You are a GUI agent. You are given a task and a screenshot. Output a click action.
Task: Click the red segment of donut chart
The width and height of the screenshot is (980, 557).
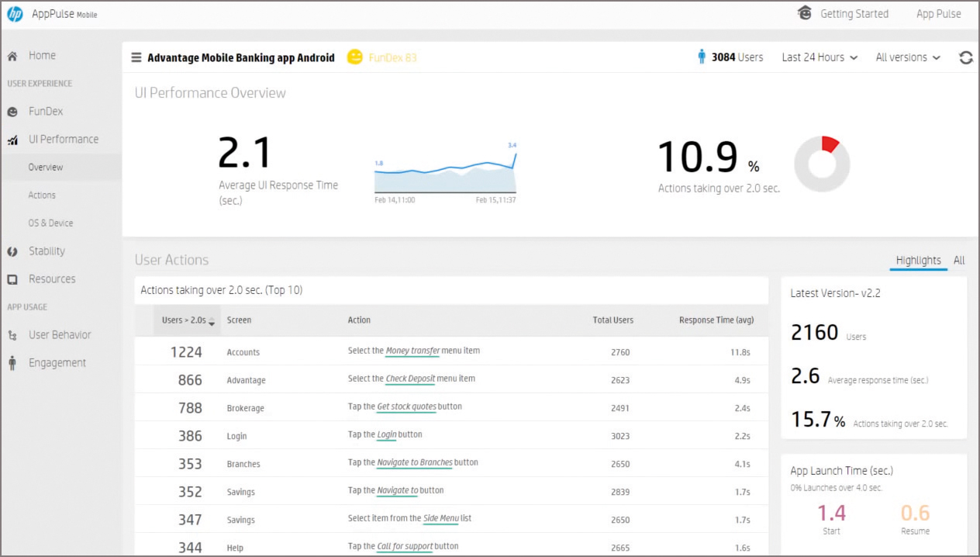coord(830,144)
